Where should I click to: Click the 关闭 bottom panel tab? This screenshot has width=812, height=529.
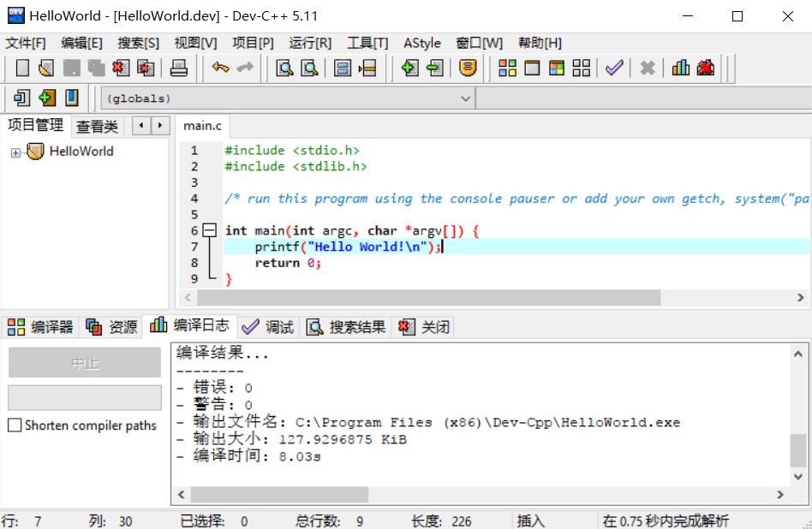point(424,327)
